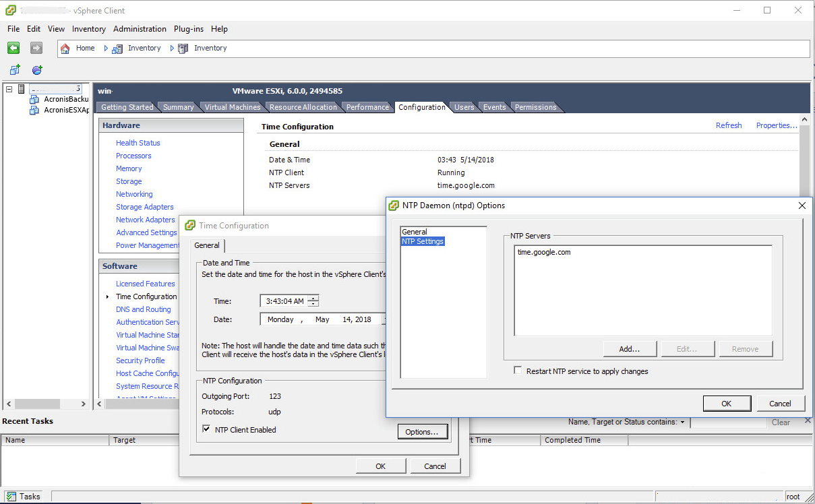Adjust the Time field spinner arrows

coord(313,301)
